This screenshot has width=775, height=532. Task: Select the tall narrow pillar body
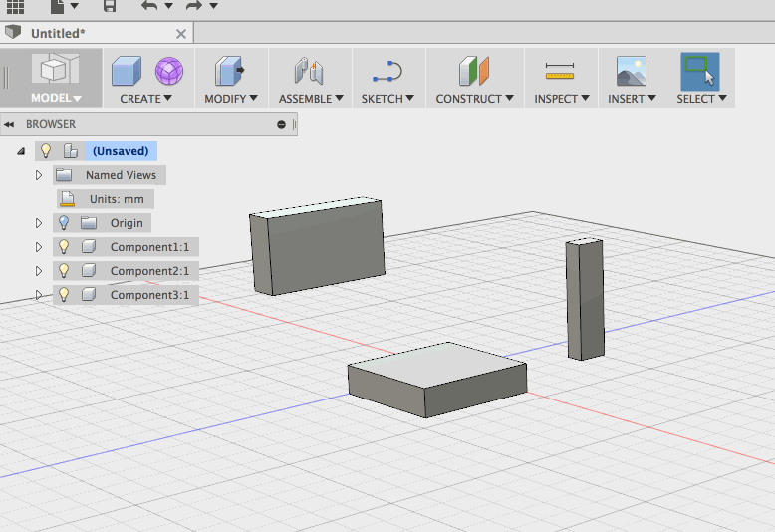[585, 299]
